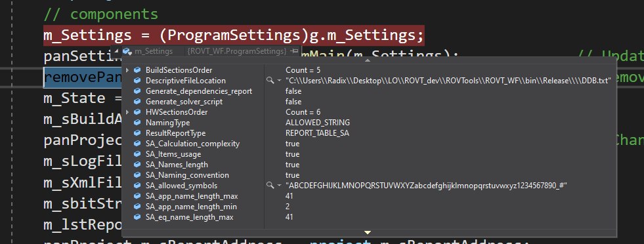Image resolution: width=644 pixels, height=244 pixels.
Task: Click property icon beside Generate_dependencies_report
Action: point(138,91)
